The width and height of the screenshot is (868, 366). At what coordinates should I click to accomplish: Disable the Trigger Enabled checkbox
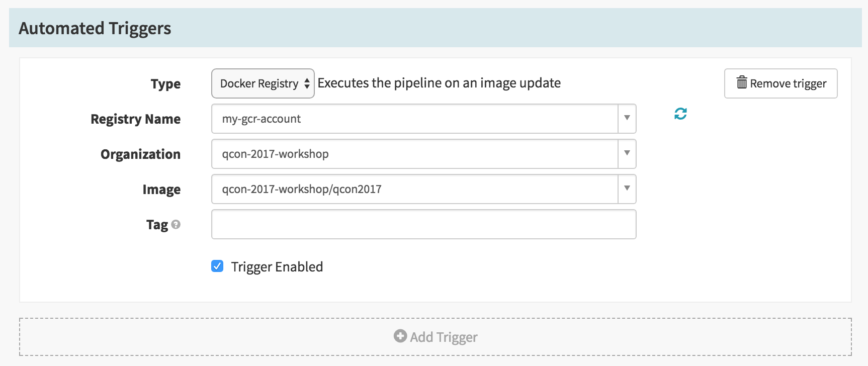click(217, 266)
